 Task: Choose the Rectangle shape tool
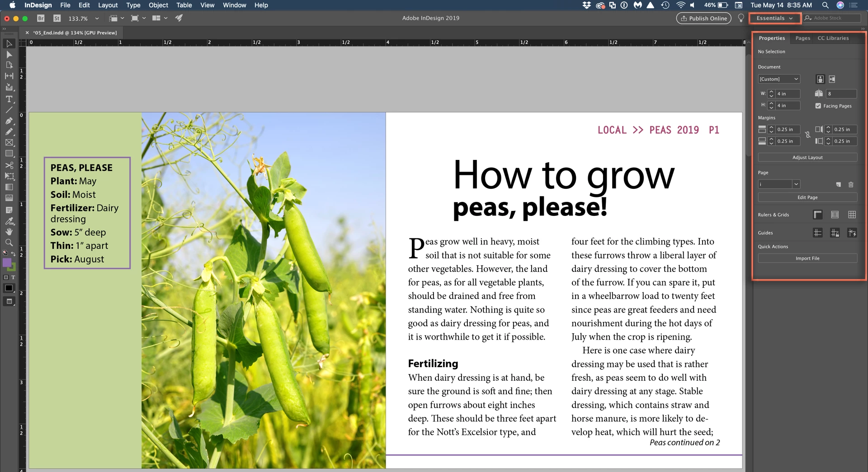pyautogui.click(x=9, y=154)
